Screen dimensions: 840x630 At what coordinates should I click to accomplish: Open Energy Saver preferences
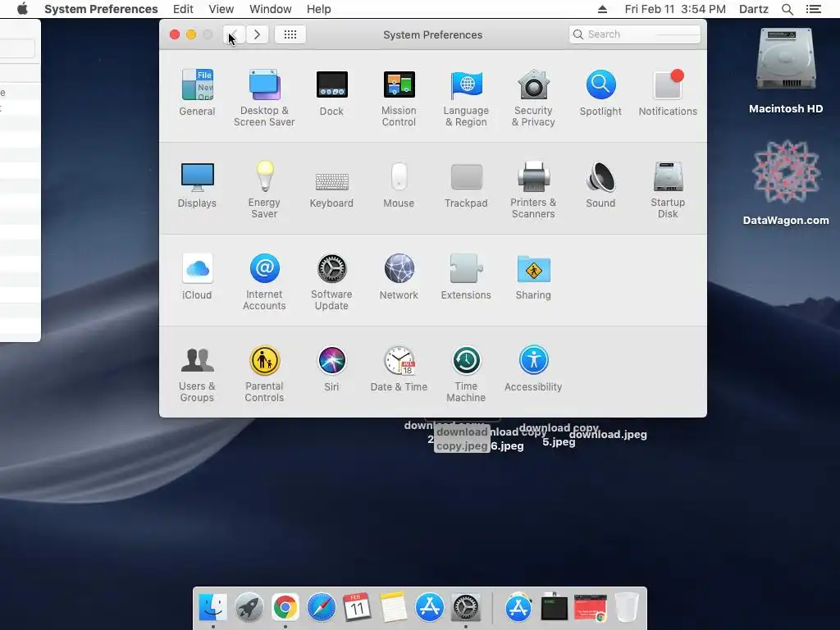pos(264,189)
